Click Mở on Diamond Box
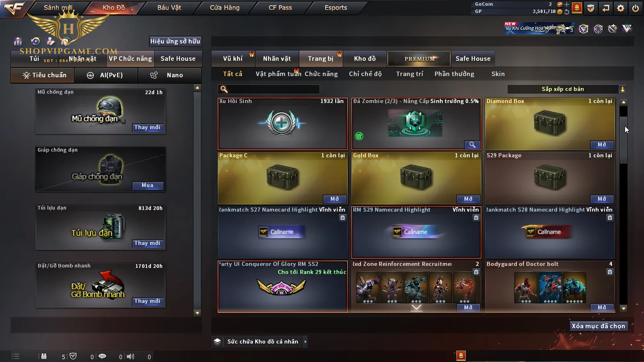 (602, 145)
